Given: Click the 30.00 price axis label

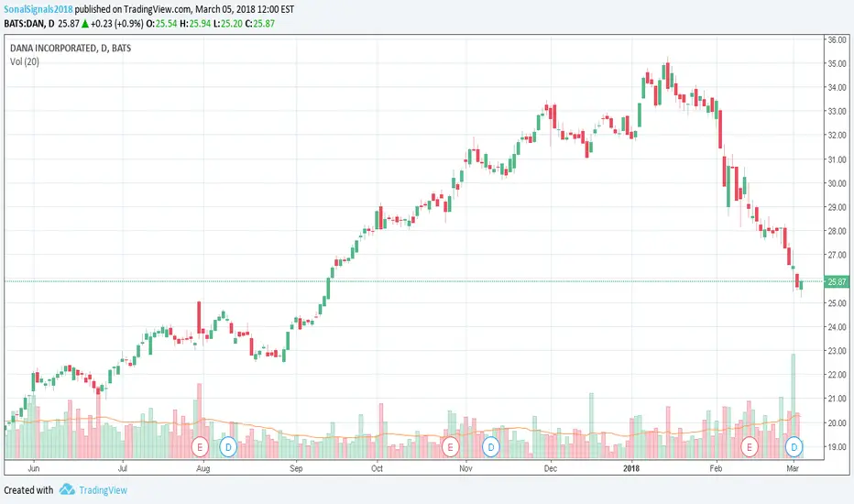Looking at the screenshot, I should [x=838, y=183].
